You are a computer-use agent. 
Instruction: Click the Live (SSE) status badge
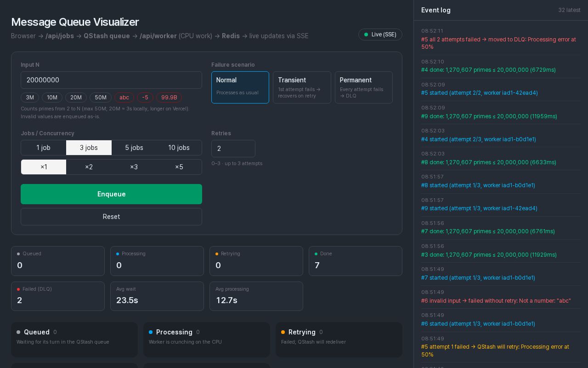pyautogui.click(x=380, y=34)
